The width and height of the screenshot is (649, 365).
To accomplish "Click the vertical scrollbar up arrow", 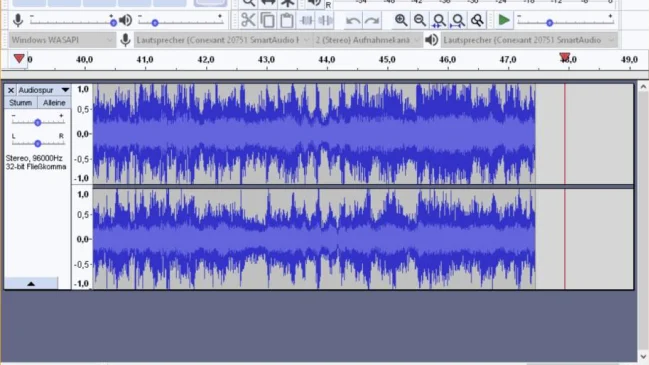I will click(x=643, y=86).
